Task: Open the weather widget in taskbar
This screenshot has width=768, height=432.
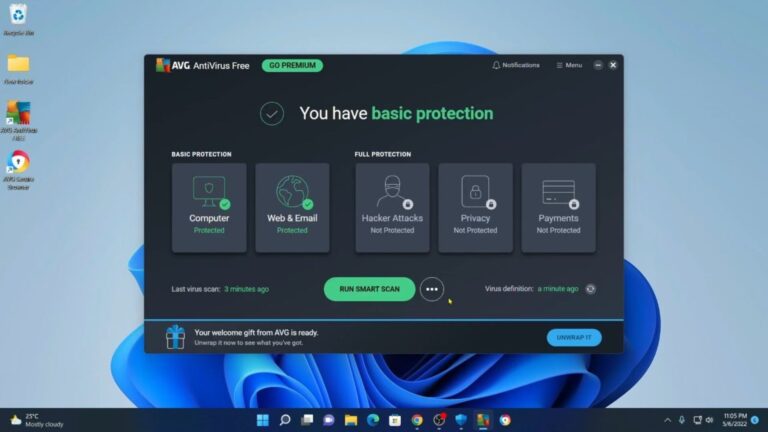Action: click(x=37, y=420)
